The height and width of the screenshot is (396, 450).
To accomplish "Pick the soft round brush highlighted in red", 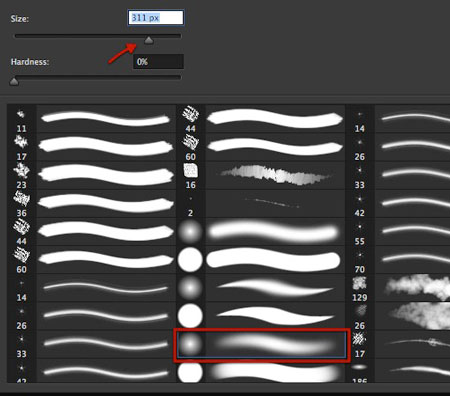I will click(x=262, y=345).
